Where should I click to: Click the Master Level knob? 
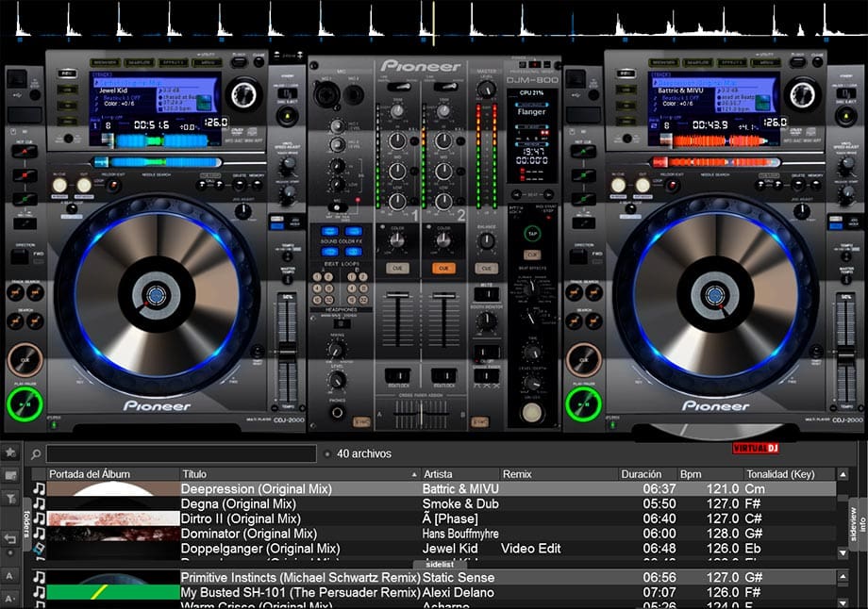click(486, 88)
